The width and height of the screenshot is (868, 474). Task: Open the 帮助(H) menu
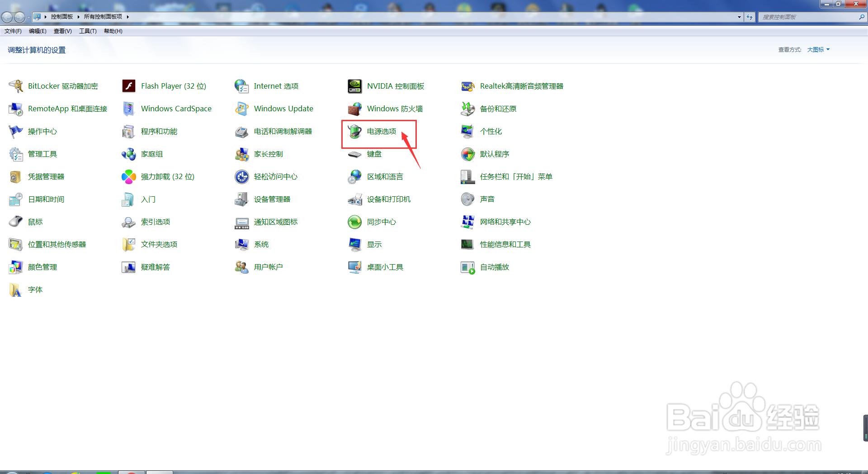coord(113,31)
